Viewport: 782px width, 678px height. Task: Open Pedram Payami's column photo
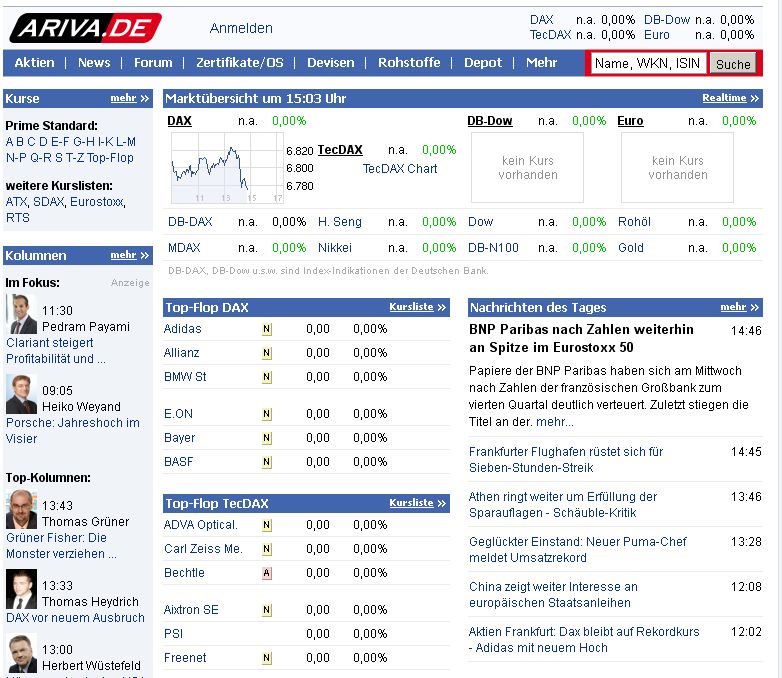click(x=21, y=314)
